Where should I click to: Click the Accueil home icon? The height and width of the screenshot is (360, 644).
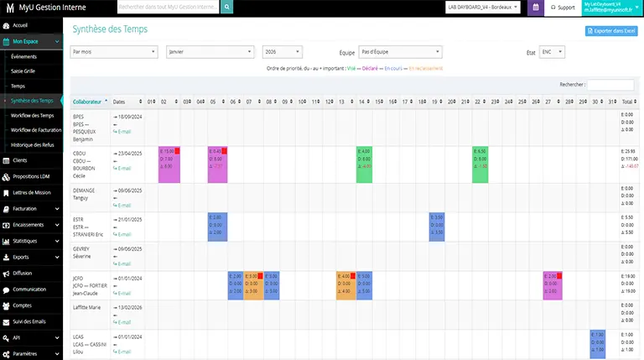[x=6, y=25]
